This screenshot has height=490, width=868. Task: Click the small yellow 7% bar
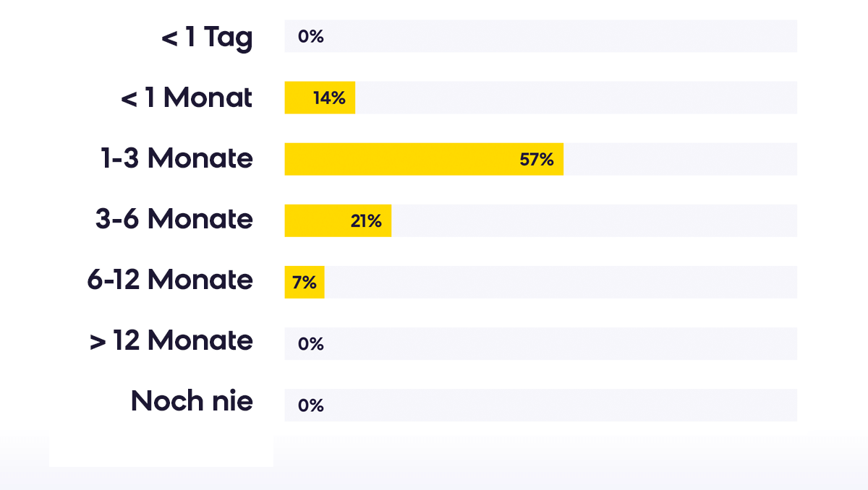point(305,282)
